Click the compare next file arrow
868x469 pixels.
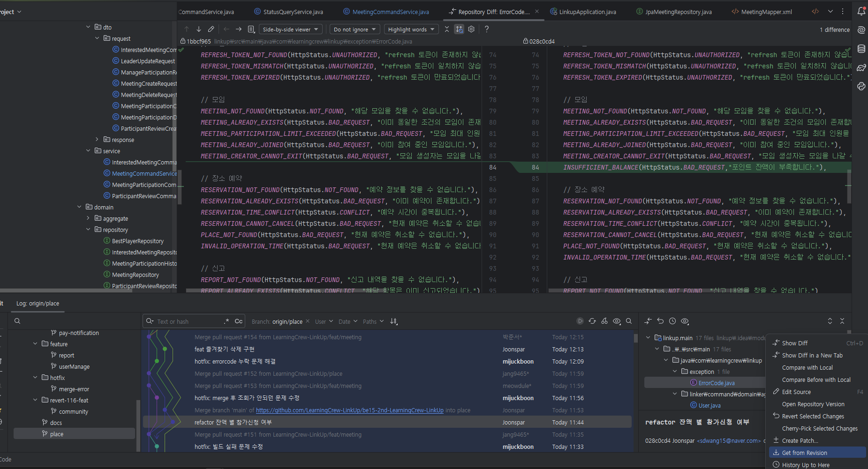click(239, 29)
